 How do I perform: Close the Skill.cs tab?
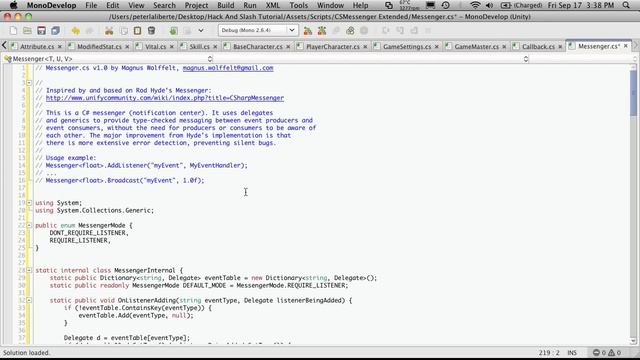(x=215, y=47)
